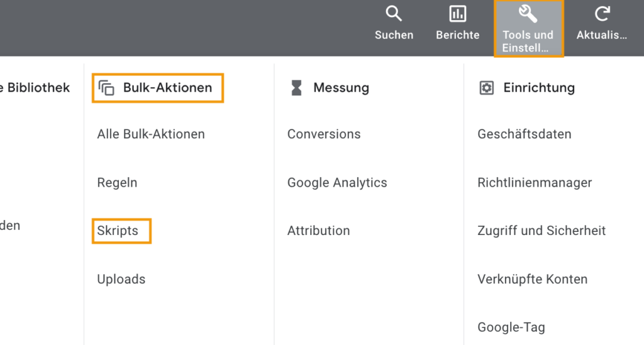Go to Uploads

[x=121, y=279]
